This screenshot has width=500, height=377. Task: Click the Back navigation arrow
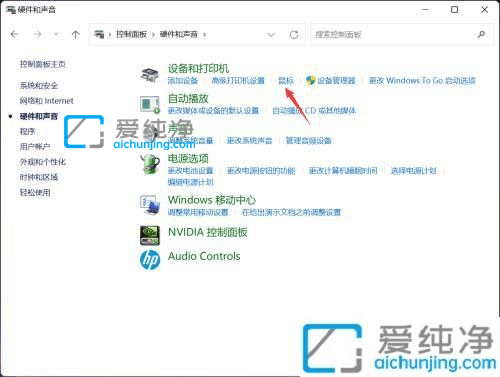pos(14,34)
